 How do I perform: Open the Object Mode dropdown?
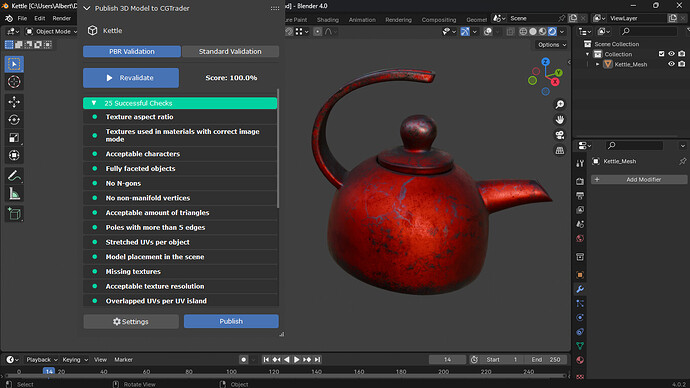(x=51, y=31)
